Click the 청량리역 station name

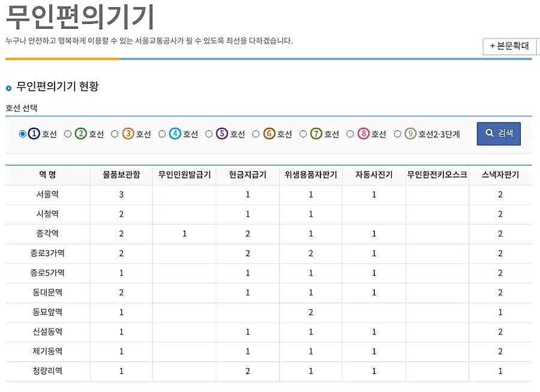pyautogui.click(x=47, y=371)
